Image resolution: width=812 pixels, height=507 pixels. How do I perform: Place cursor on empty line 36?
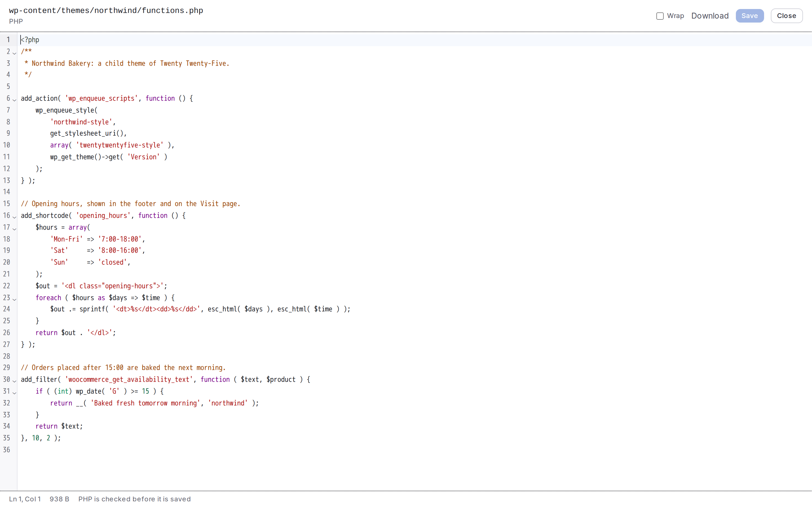point(414,450)
